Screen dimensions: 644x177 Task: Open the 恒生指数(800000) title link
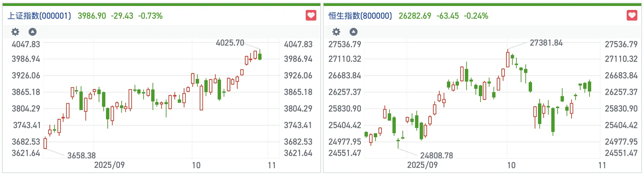click(360, 16)
